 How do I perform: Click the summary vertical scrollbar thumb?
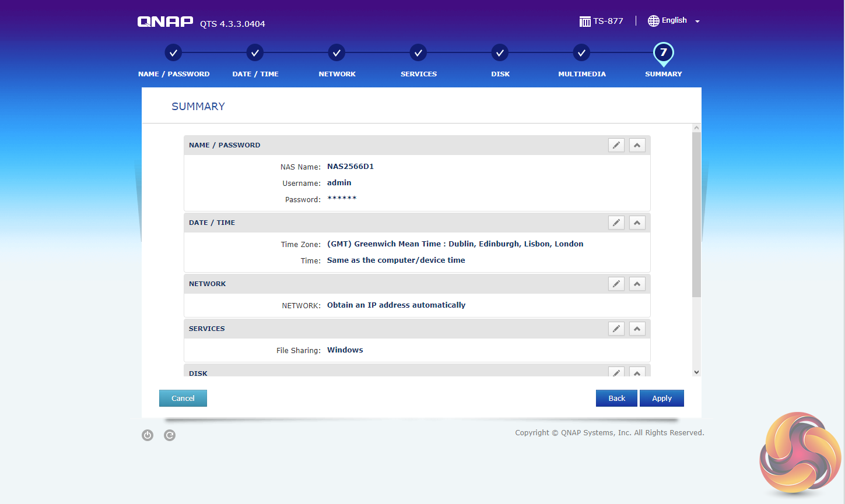(x=696, y=214)
